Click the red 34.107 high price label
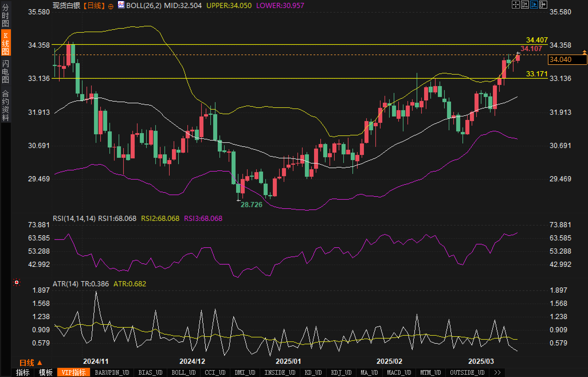This screenshot has height=377, width=588. pos(531,48)
